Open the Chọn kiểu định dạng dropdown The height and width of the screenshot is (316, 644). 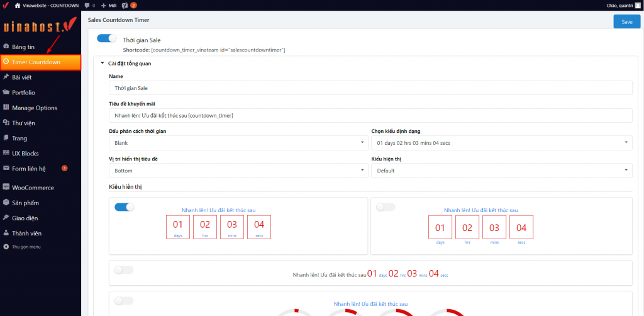[x=501, y=143]
